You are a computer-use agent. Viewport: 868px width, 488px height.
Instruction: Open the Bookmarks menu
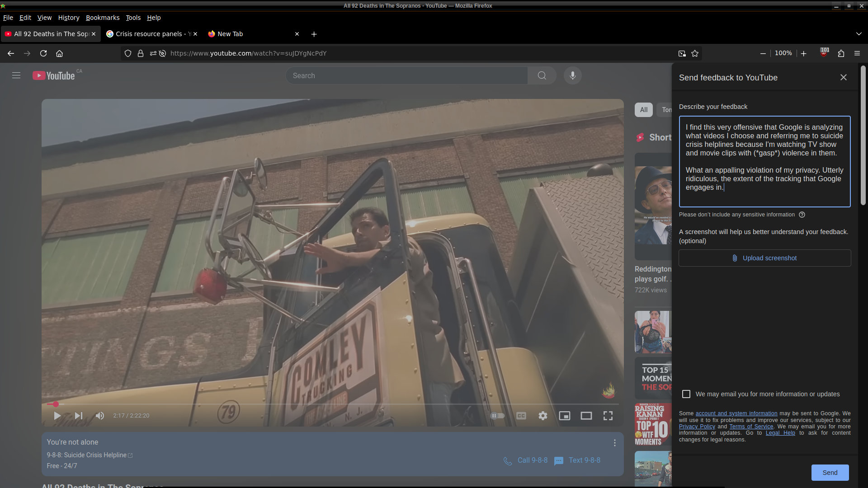(x=103, y=18)
